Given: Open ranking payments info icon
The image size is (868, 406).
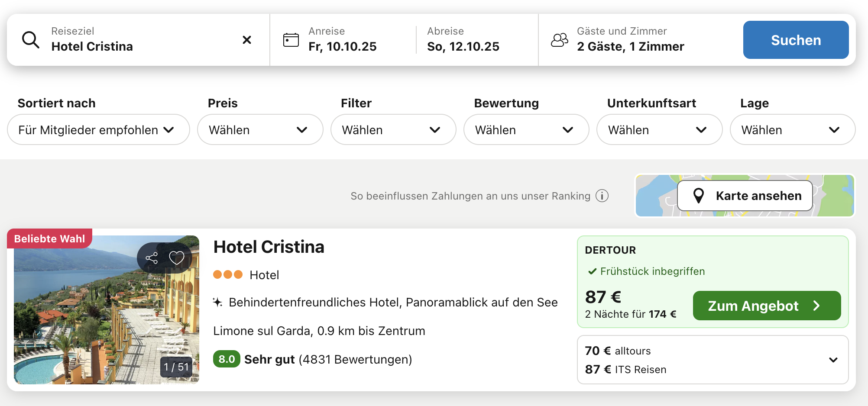Looking at the screenshot, I should 602,196.
